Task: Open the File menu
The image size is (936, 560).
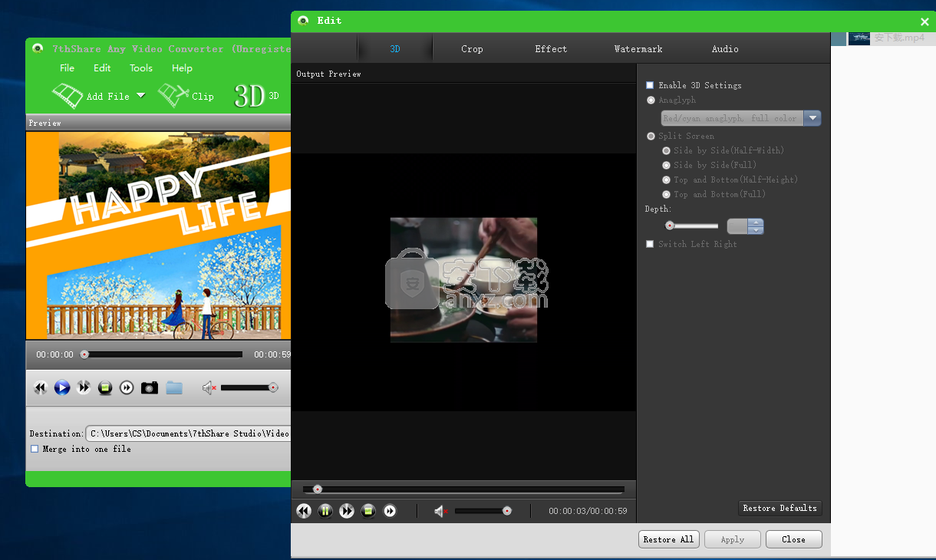Action: click(68, 68)
